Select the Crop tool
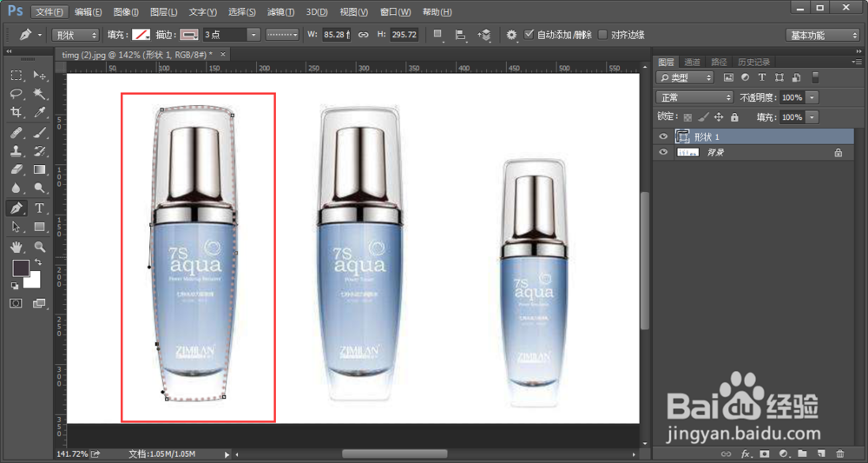868x463 pixels. [x=16, y=112]
